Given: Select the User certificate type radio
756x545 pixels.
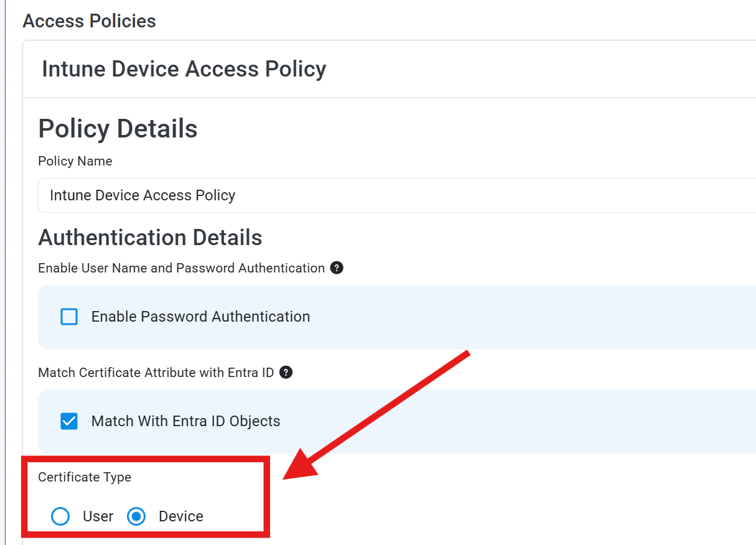Looking at the screenshot, I should pyautogui.click(x=60, y=516).
